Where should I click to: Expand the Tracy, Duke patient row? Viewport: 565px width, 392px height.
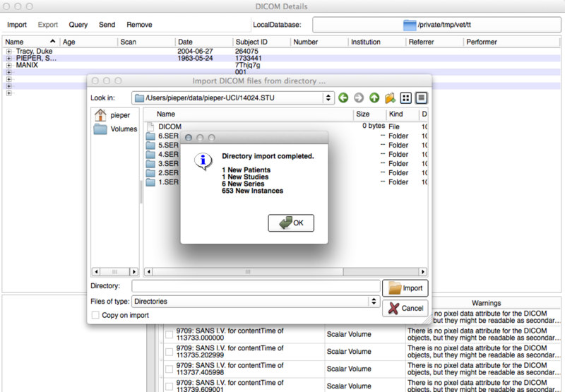tap(8, 52)
